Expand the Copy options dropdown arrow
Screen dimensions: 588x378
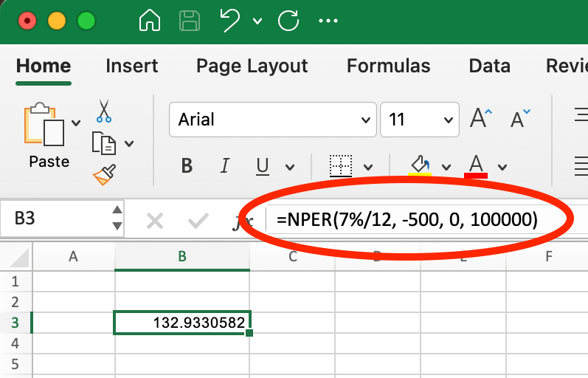coord(129,143)
